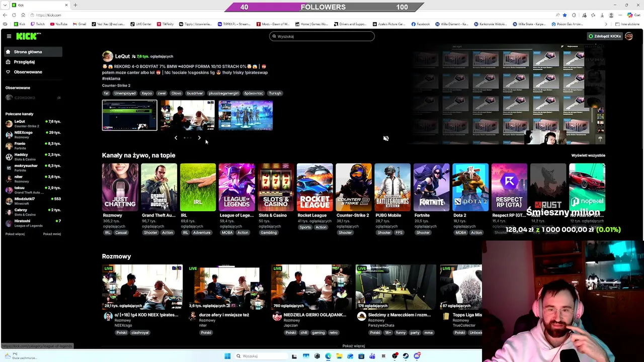Open the YouTube bookmark in bookmarks bar
This screenshot has height=362, width=644.
tap(59, 24)
